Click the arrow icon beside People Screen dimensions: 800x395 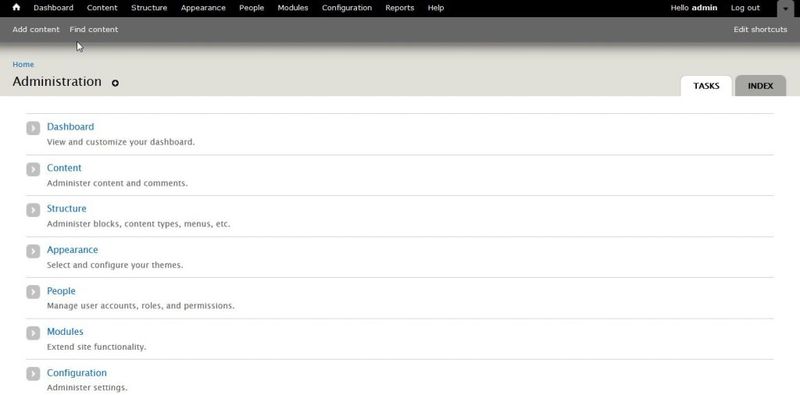coord(33,292)
